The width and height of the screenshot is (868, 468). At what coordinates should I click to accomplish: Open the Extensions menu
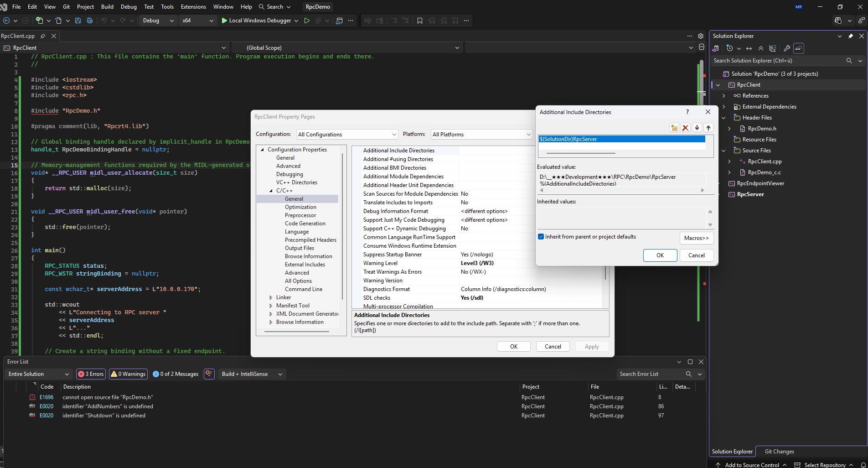click(193, 7)
